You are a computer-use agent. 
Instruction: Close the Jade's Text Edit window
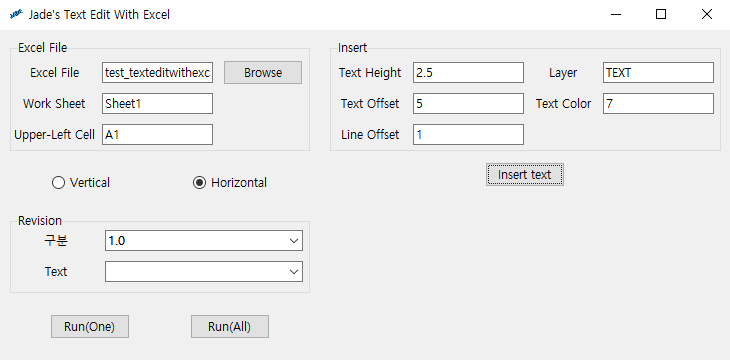pos(707,14)
